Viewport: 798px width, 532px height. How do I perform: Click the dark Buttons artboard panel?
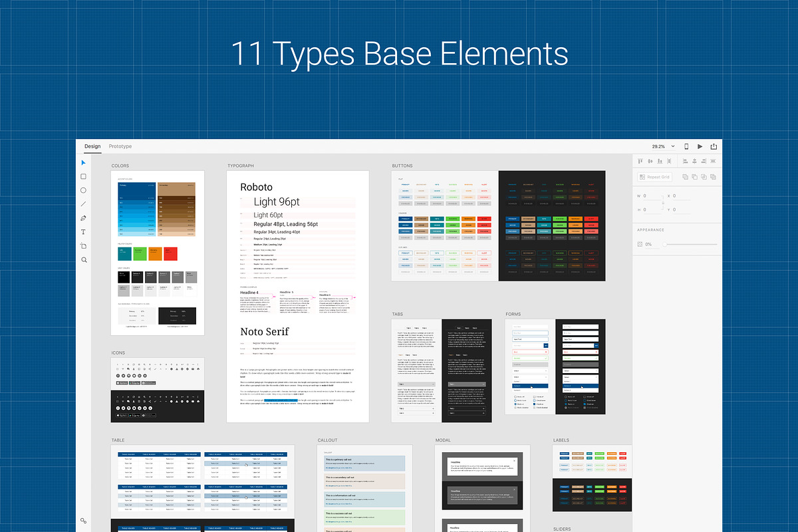tap(552, 226)
